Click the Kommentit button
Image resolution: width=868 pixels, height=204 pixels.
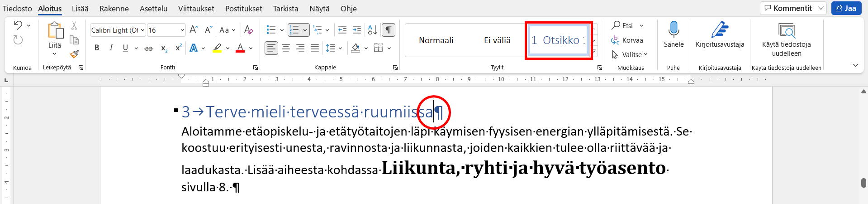coord(788,8)
